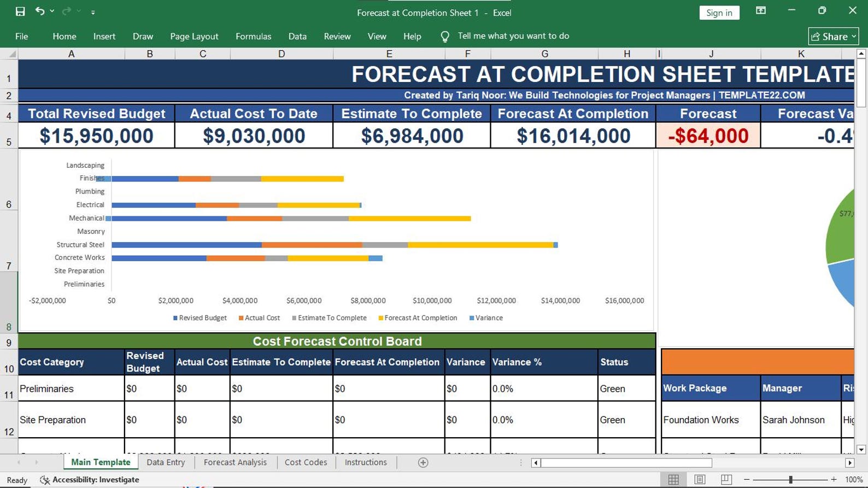Click the Variance legend entry

point(486,318)
